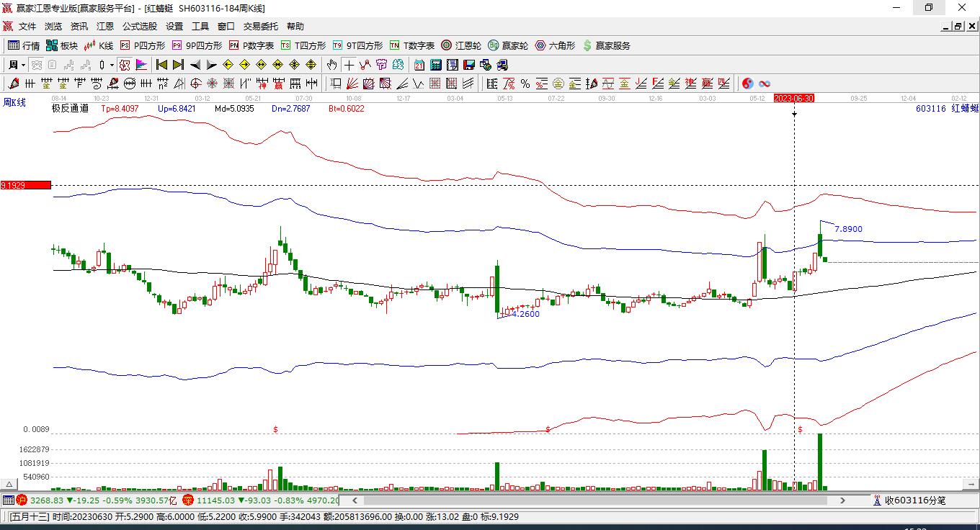Open the 江恩轮 Gann wheel

[461, 45]
